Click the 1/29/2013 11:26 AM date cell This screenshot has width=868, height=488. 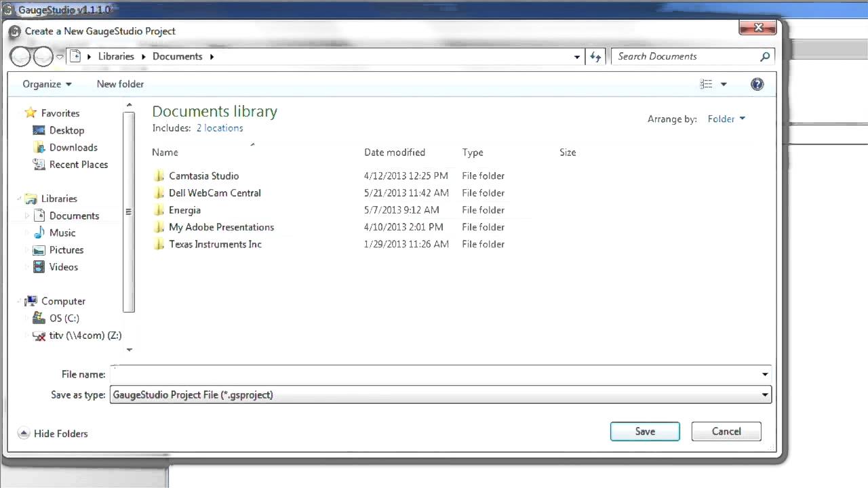pyautogui.click(x=406, y=244)
